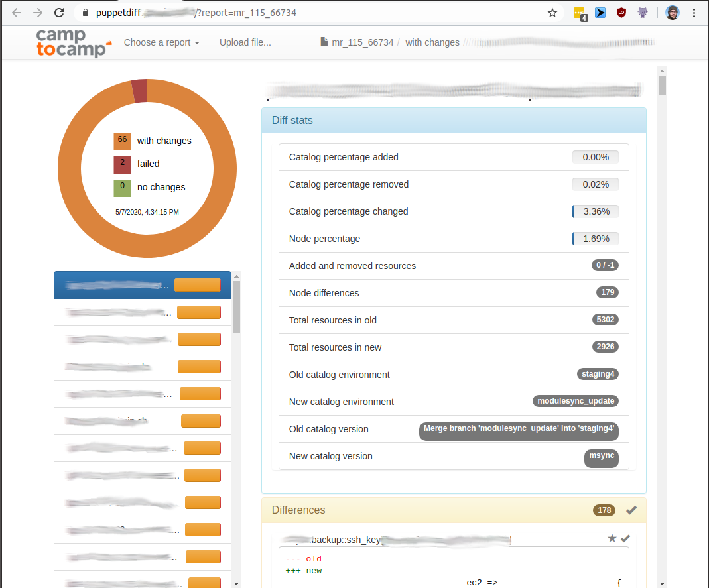Click the staging4 environment badge

point(598,374)
